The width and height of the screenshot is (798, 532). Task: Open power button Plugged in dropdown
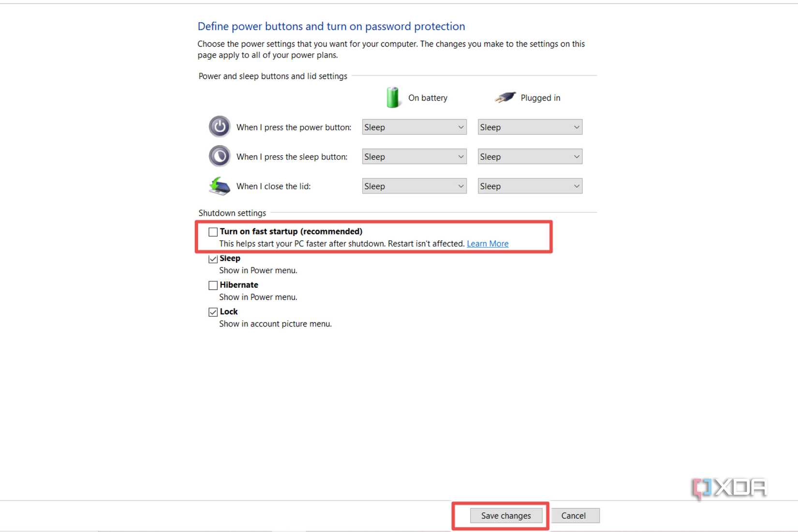click(x=530, y=127)
